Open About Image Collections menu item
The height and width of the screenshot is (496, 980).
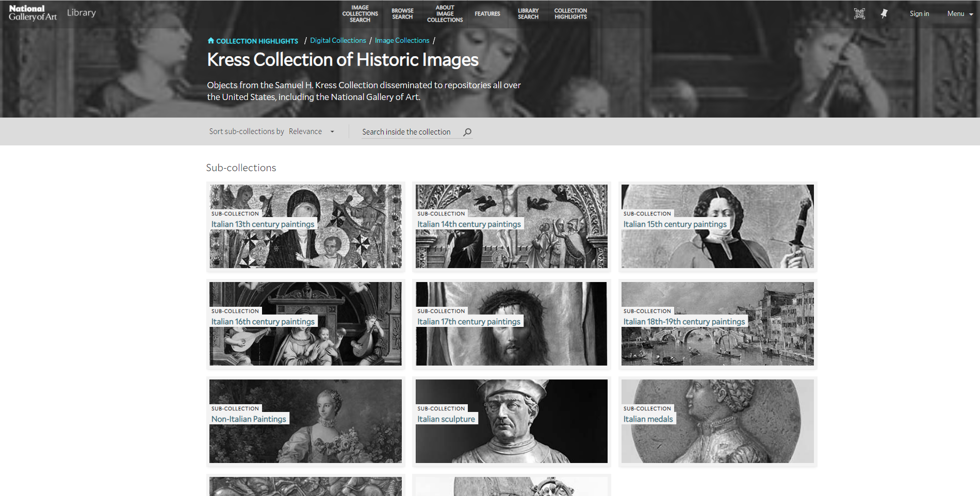coord(445,14)
